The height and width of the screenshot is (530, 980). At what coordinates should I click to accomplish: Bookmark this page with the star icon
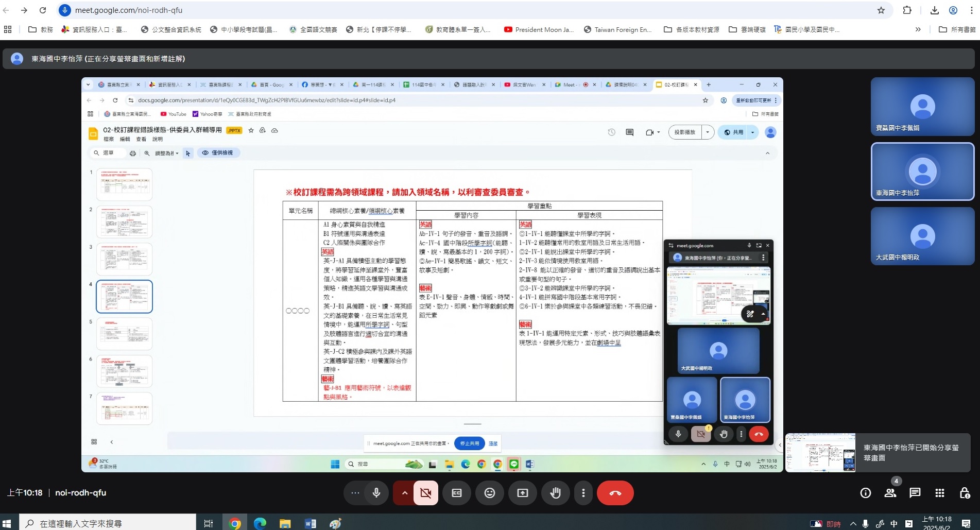tap(881, 10)
